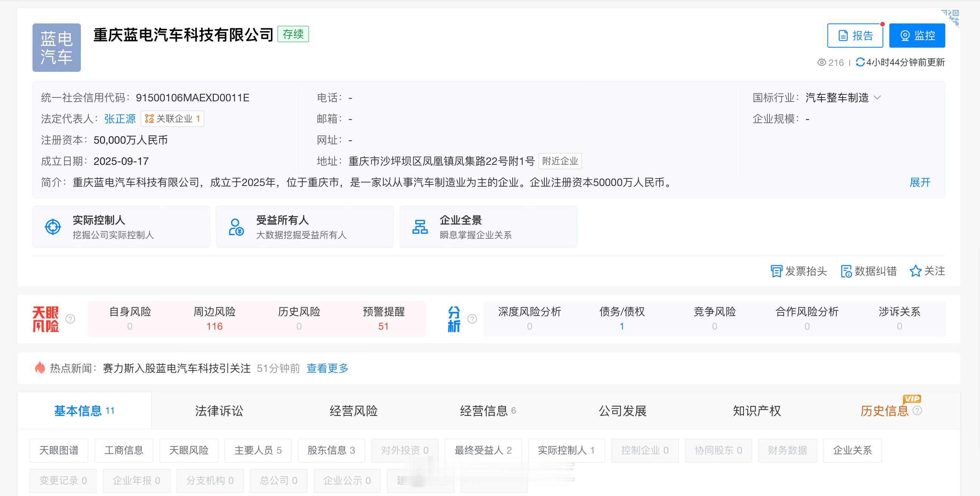Click the 数据纠错 correction icon
This screenshot has height=496, width=980.
[846, 271]
